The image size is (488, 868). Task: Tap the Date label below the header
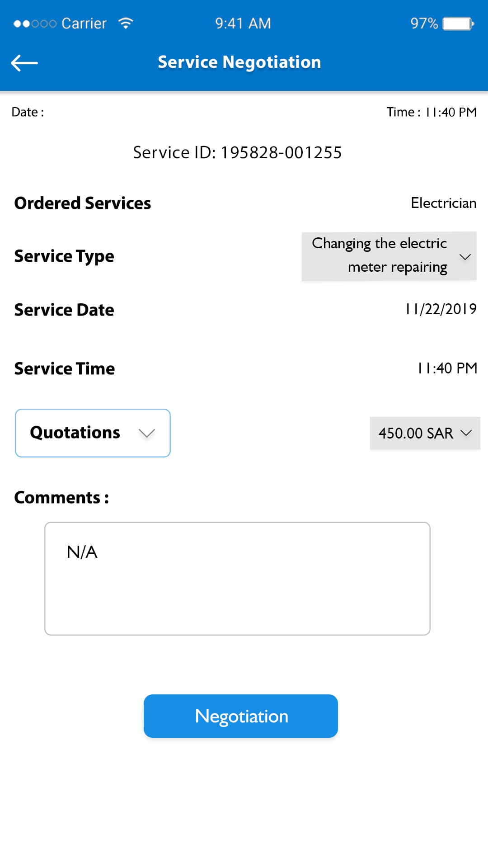tap(28, 112)
